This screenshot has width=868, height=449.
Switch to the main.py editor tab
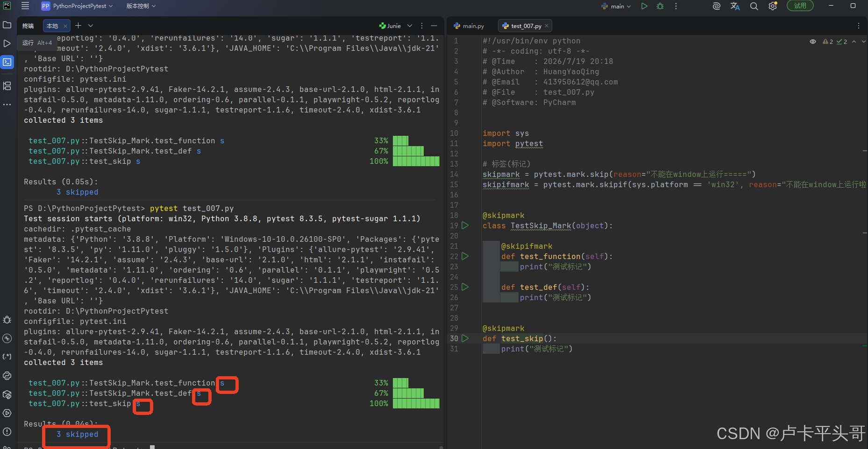(x=469, y=26)
